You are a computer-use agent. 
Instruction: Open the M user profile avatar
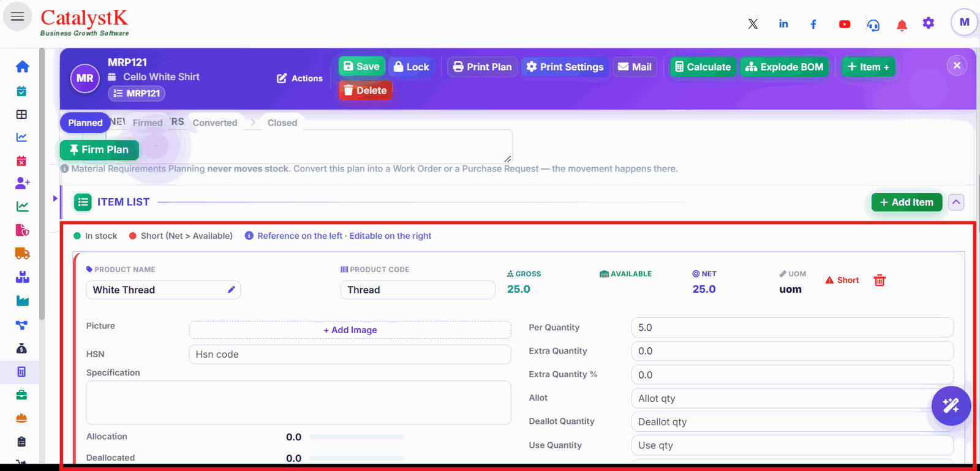(x=964, y=23)
